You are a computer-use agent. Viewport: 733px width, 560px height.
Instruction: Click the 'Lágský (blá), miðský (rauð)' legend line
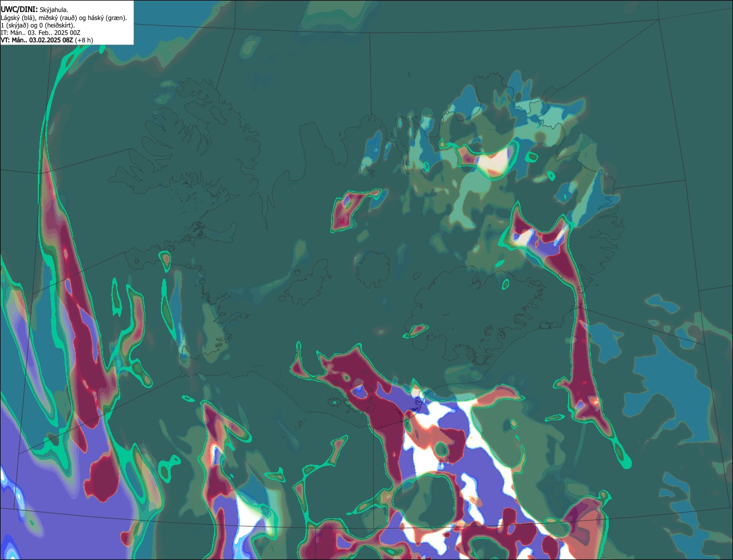[x=64, y=18]
